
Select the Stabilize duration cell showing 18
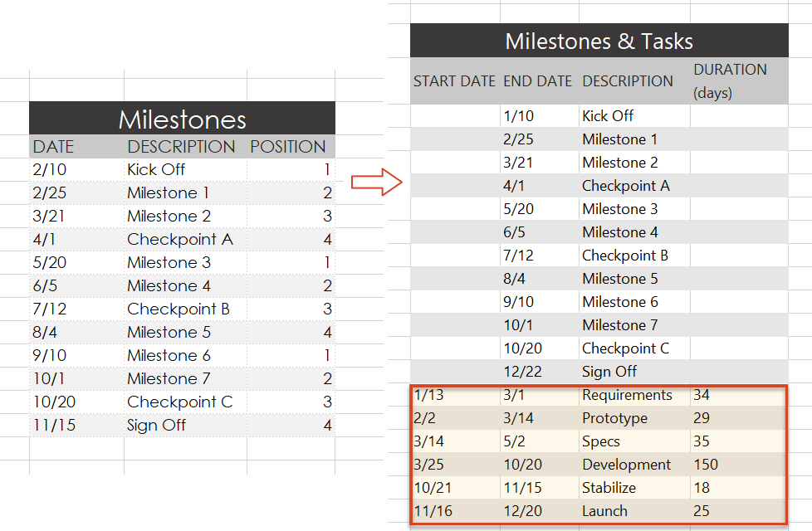[702, 487]
